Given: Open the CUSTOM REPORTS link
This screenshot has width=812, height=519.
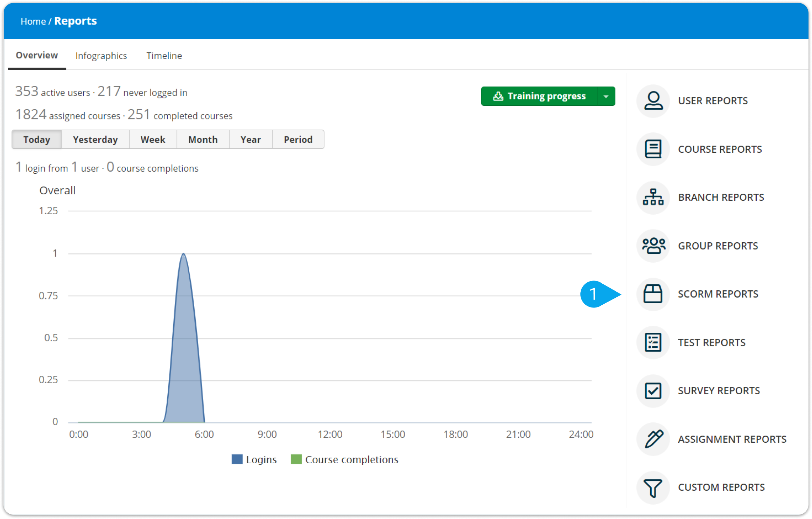Looking at the screenshot, I should point(721,487).
